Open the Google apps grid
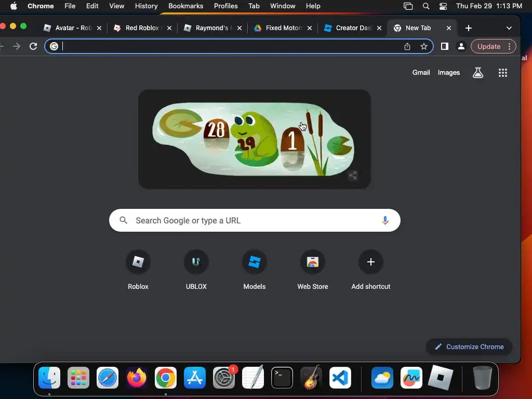The height and width of the screenshot is (399, 532). 503,73
